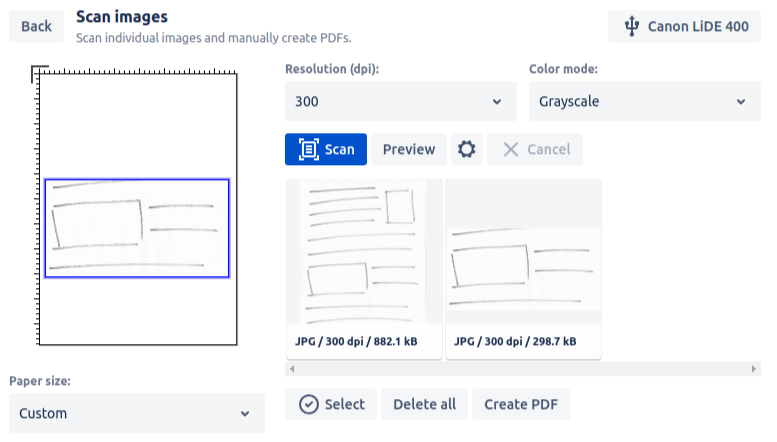This screenshot has height=442, width=777.
Task: Select the 298.7 kB scanned image thumbnail
Action: pos(523,252)
